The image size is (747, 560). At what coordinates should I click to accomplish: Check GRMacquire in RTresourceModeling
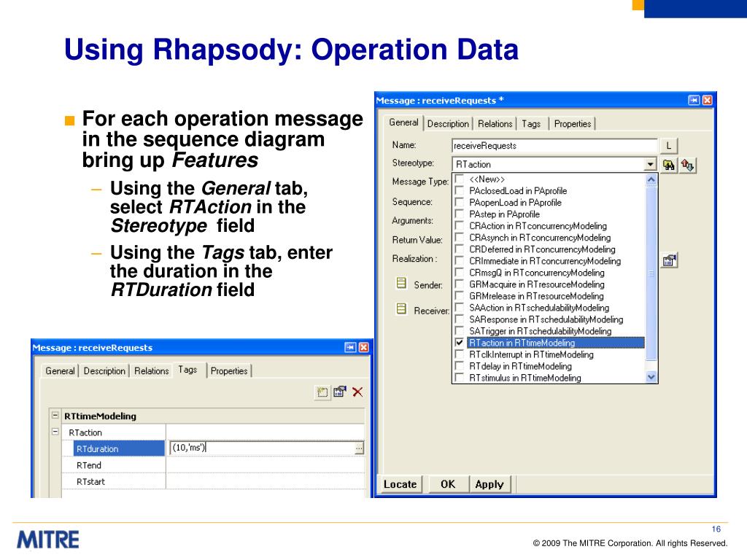tap(460, 284)
